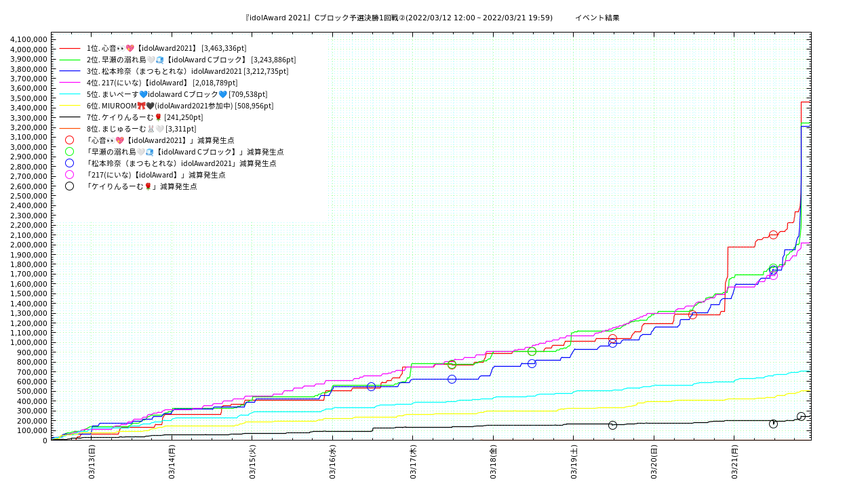Click the x-axis label '03/13(日)'
The image size is (868, 488).
coord(92,462)
